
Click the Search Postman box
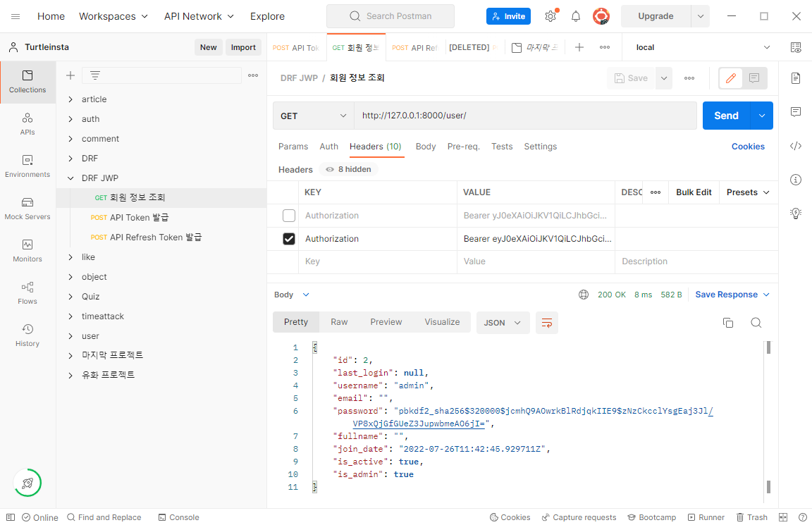click(x=390, y=17)
